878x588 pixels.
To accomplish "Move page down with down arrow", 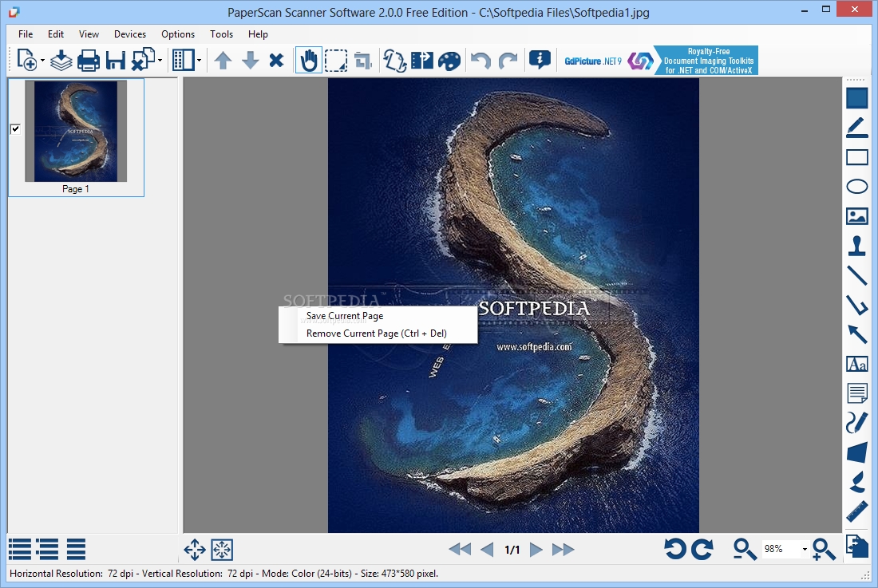I will [250, 60].
